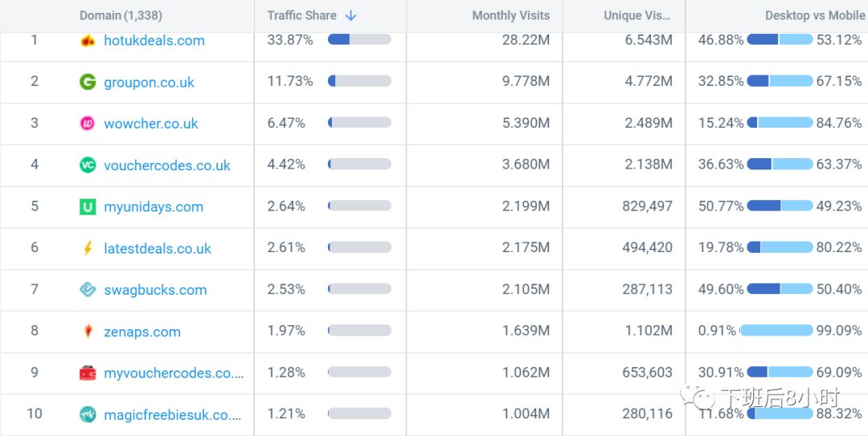Click the yellow lightning latestdeals favicon
Screen dimensions: 868x436
[88, 249]
